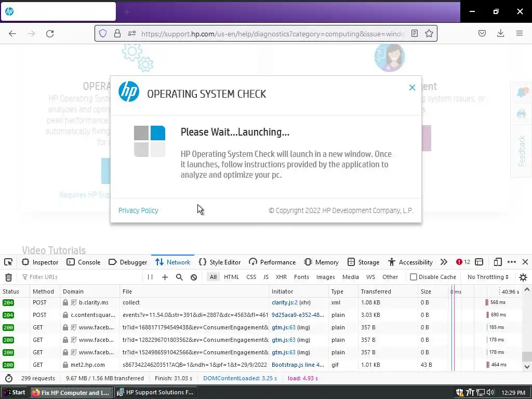Open the Storage tab
The width and height of the screenshot is (532, 399).
pyautogui.click(x=364, y=262)
